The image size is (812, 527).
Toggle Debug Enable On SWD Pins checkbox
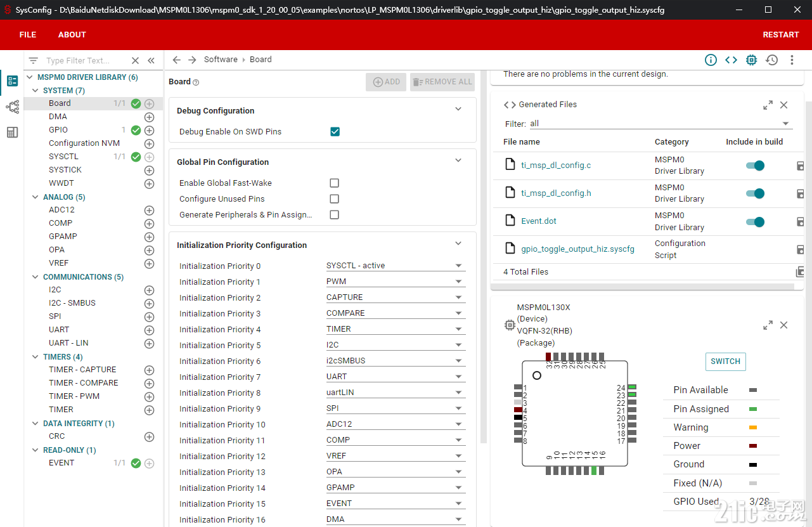[x=335, y=131]
